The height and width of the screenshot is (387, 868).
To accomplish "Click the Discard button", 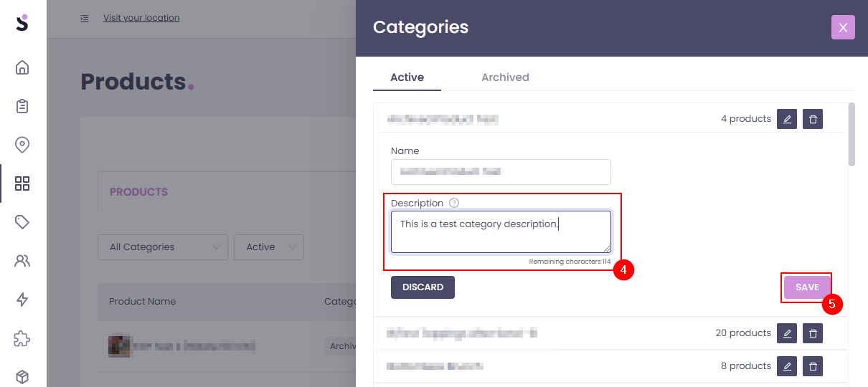I will [x=423, y=287].
